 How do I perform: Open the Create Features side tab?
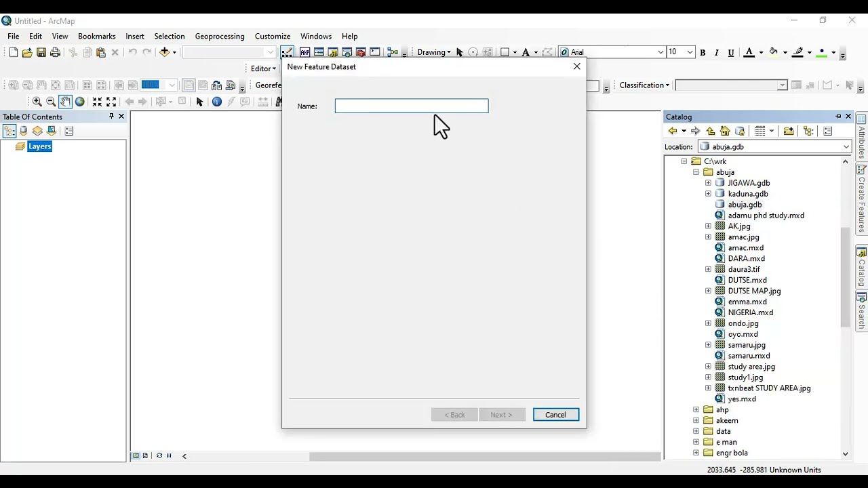pos(862,199)
